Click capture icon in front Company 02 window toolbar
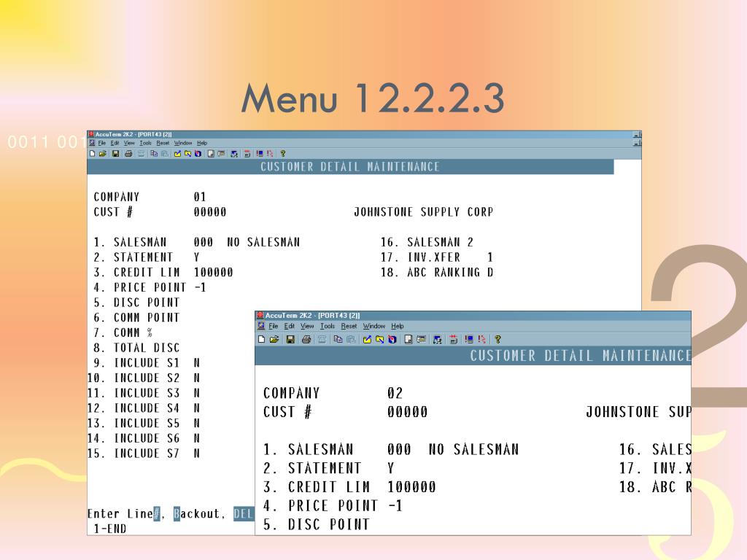 click(392, 340)
